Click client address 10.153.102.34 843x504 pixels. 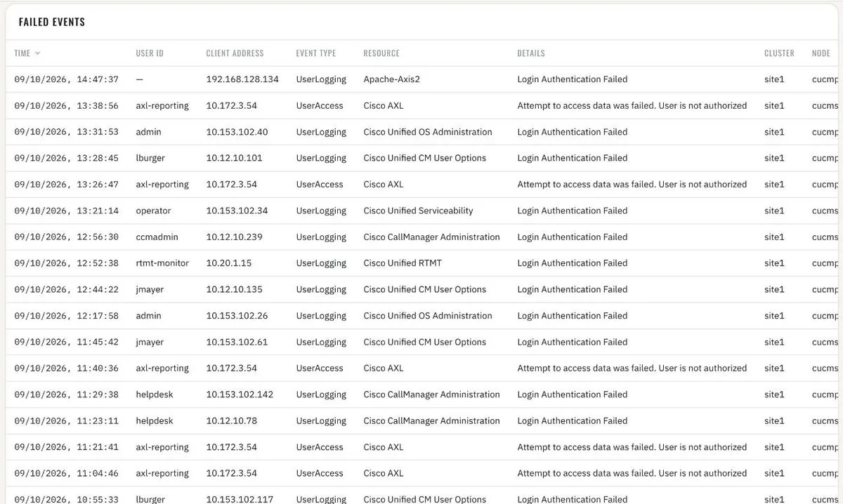point(237,211)
